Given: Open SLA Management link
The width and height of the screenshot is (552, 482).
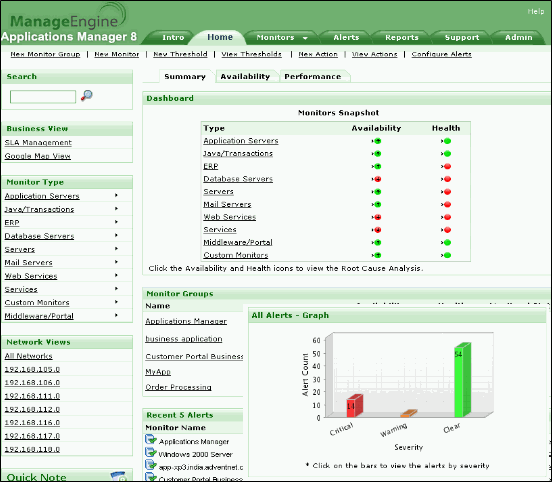Looking at the screenshot, I should coord(38,143).
